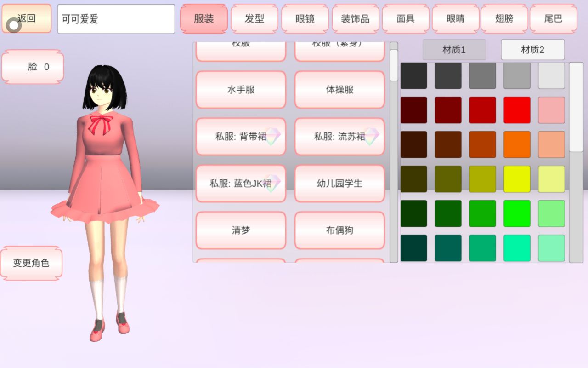Click the color palette scrollbar
The height and width of the screenshot is (368, 588).
576,108
